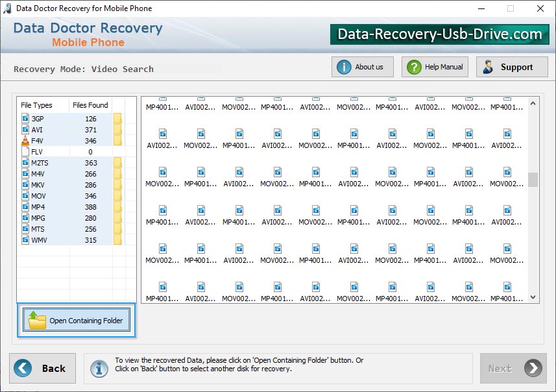Open the folder icon in the MOV row
This screenshot has height=392, width=556.
coord(117,195)
